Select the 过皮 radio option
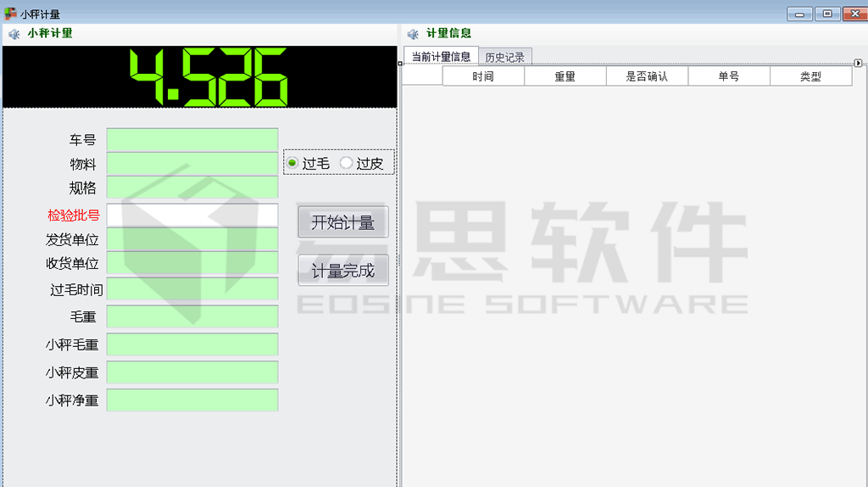The width and height of the screenshot is (868, 487). pos(346,163)
